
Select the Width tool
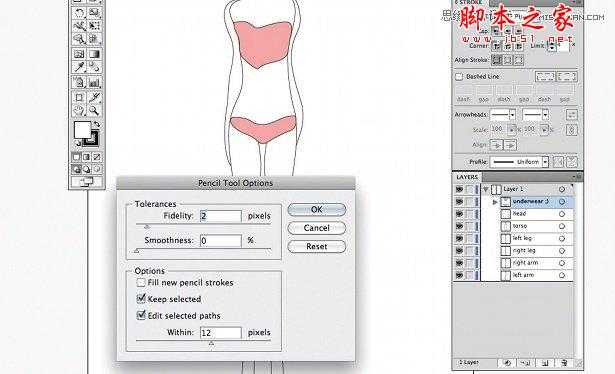coord(79,26)
